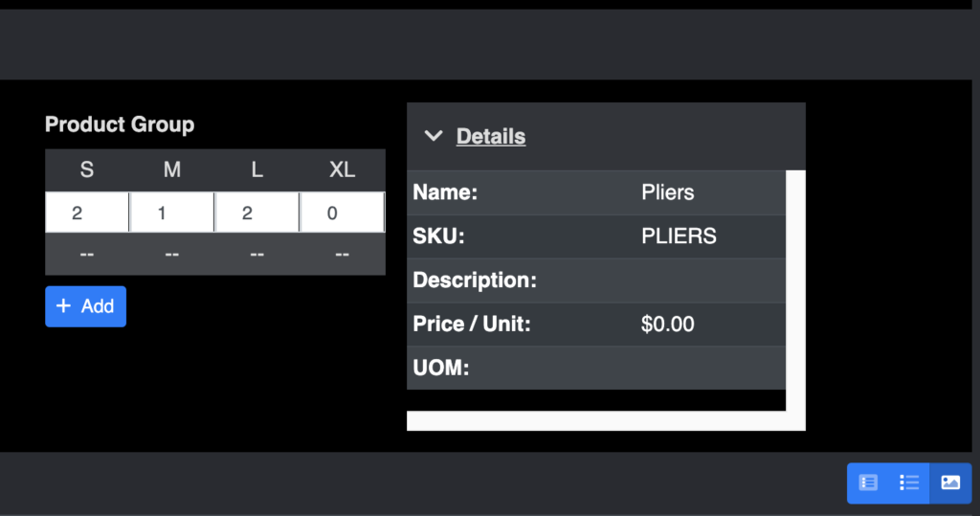Click the Price / Unit value $0.00
The height and width of the screenshot is (516, 980).
click(667, 324)
